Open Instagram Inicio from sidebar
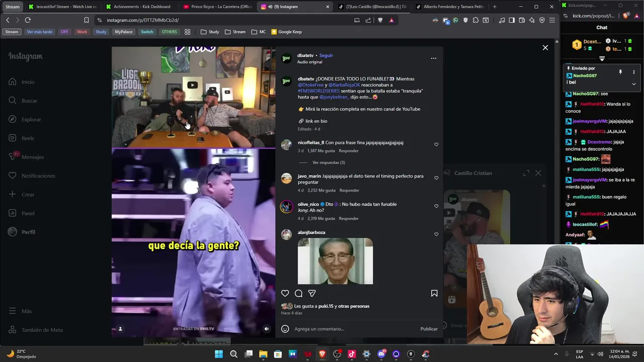The height and width of the screenshot is (362, 644). (x=22, y=82)
